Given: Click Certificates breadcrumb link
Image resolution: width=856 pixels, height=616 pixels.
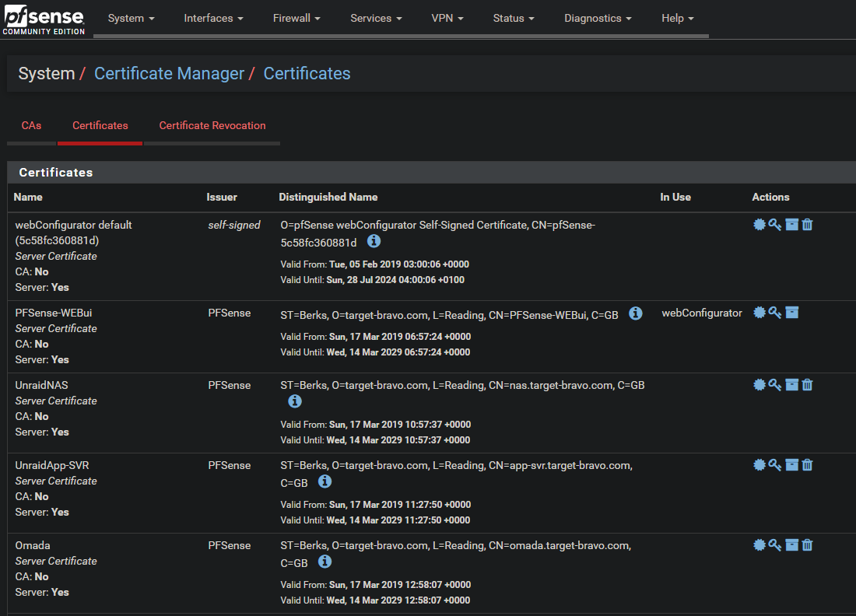Looking at the screenshot, I should coord(307,73).
